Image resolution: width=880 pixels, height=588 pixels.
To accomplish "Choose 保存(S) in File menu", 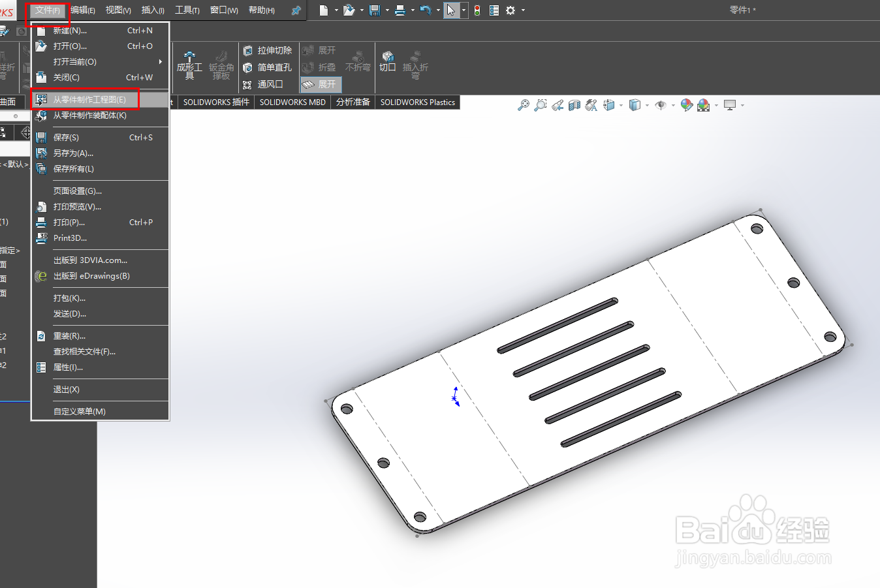I will (x=101, y=138).
